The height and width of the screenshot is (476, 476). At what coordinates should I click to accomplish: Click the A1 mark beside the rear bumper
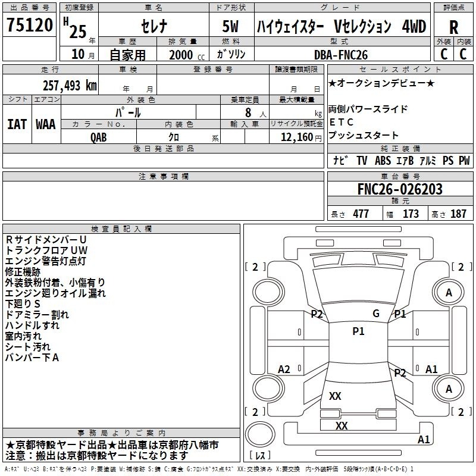click(424, 439)
